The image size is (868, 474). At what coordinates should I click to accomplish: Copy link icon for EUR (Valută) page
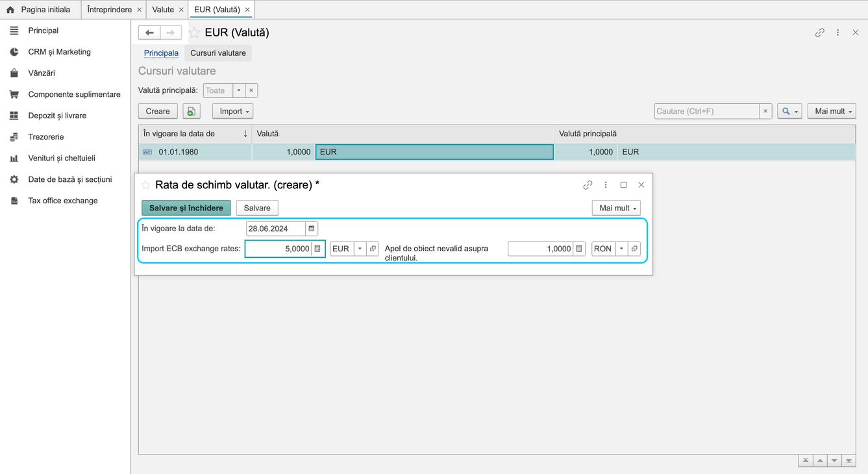point(820,32)
